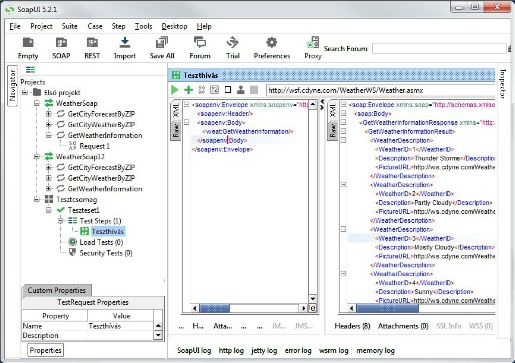Collapse soapenv:Envelope in request XML
The width and height of the screenshot is (515, 363).
coord(187,105)
